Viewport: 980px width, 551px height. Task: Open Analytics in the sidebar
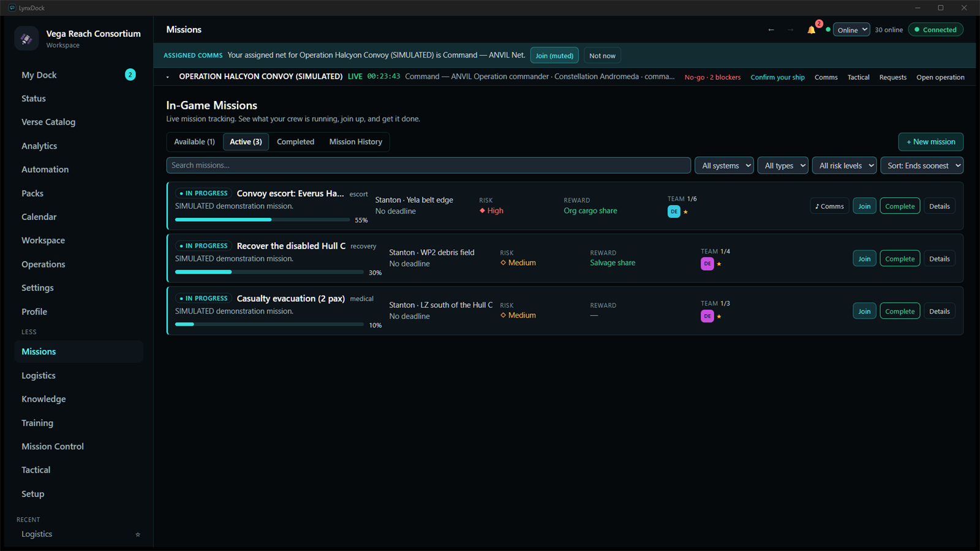coord(78,146)
